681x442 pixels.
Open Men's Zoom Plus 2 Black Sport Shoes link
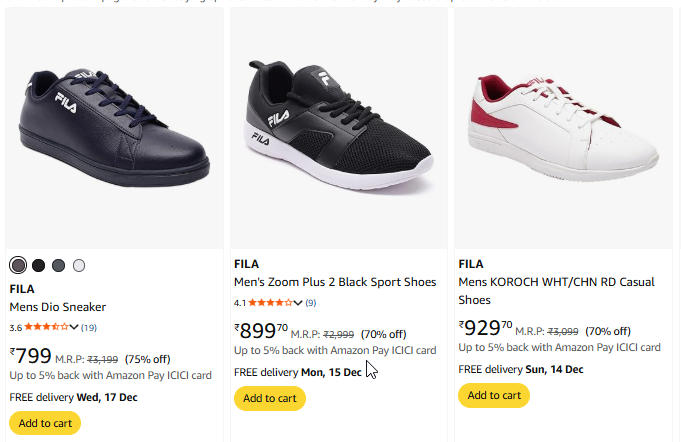[335, 282]
